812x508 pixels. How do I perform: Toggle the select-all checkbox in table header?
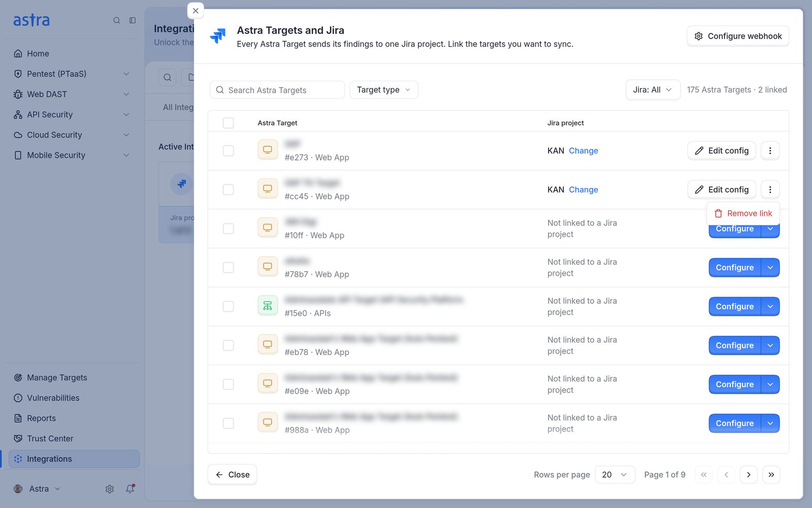228,123
